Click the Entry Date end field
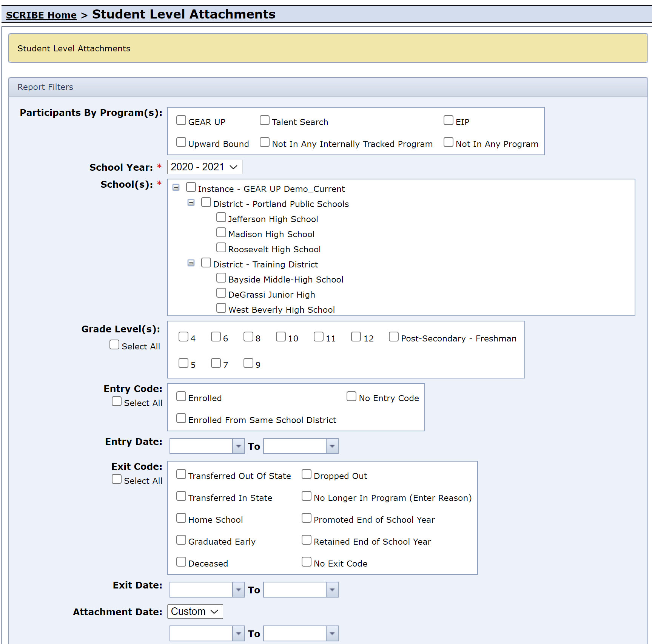Screen dimensions: 652x644 (x=295, y=446)
